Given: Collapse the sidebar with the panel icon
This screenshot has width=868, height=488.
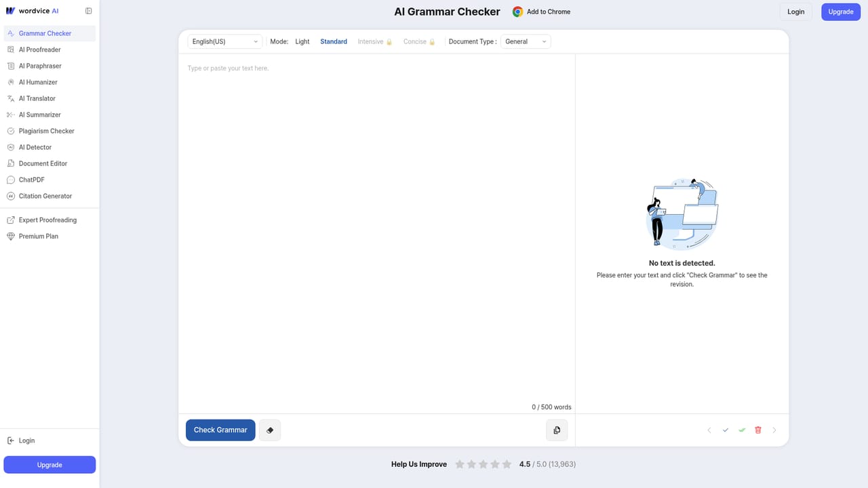Looking at the screenshot, I should coord(89,11).
